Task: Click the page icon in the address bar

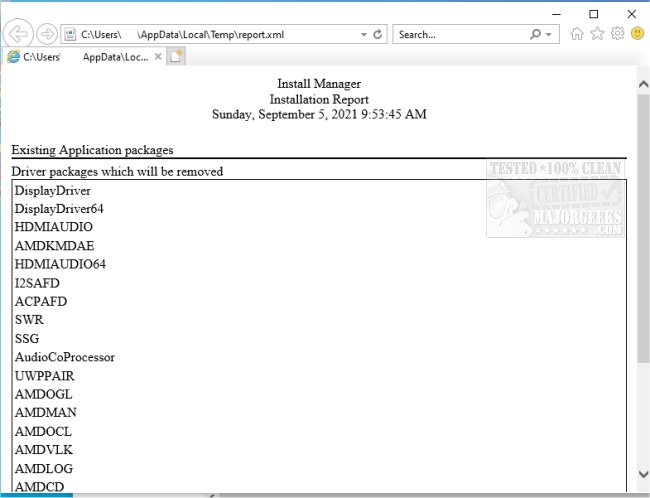Action: (70, 34)
